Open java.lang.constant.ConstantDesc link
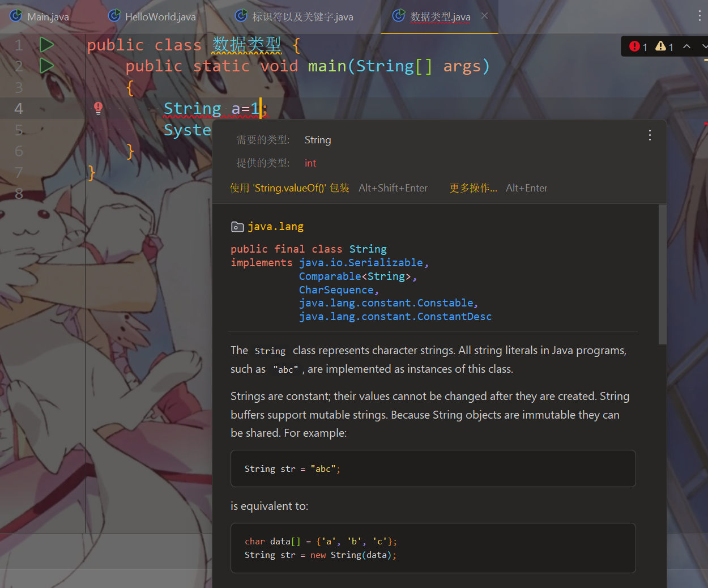The height and width of the screenshot is (588, 708). tap(395, 317)
